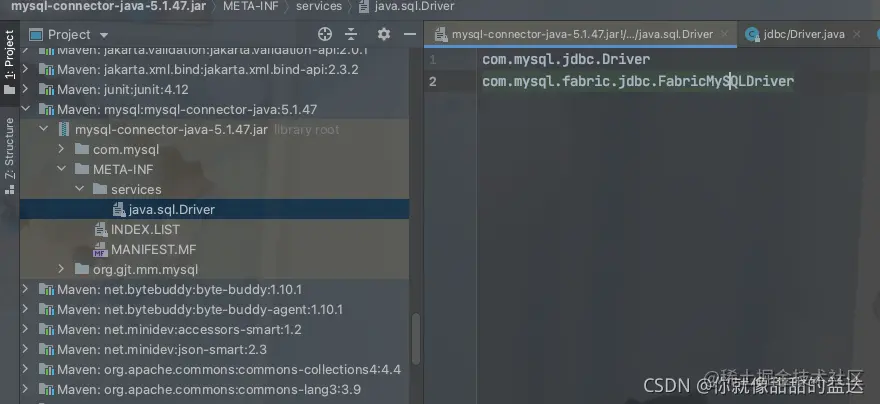Collapse Maven: mysql-connector-java:5.1.47 node
The height and width of the screenshot is (404, 880).
[25, 109]
